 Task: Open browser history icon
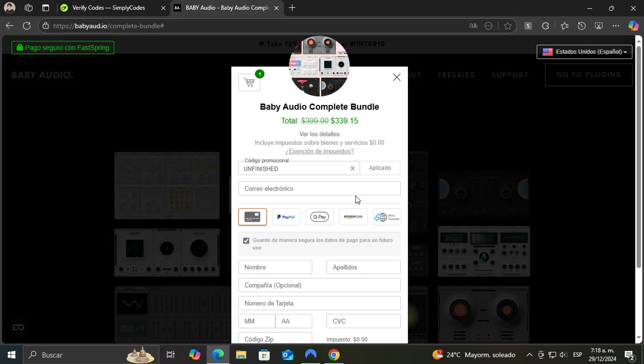(x=582, y=26)
